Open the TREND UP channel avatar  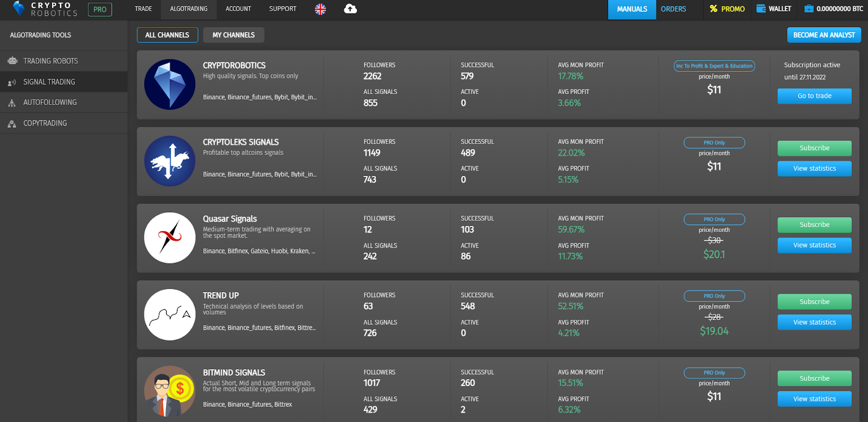170,314
